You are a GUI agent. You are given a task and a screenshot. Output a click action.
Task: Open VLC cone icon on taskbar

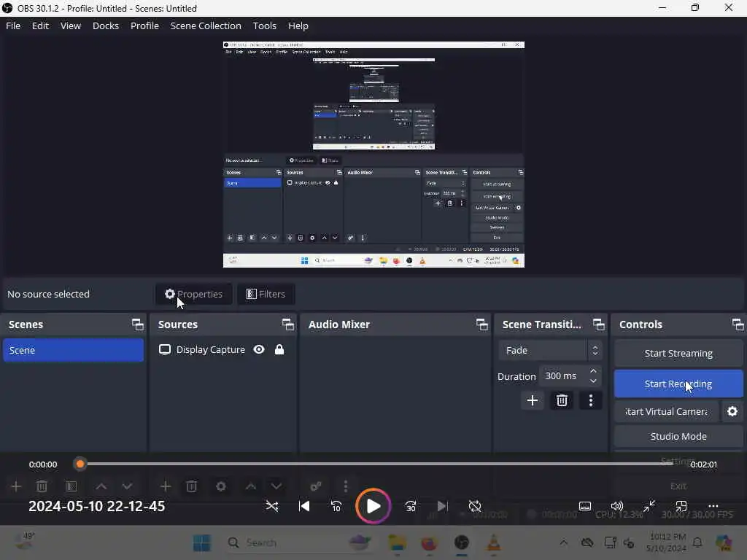(494, 542)
